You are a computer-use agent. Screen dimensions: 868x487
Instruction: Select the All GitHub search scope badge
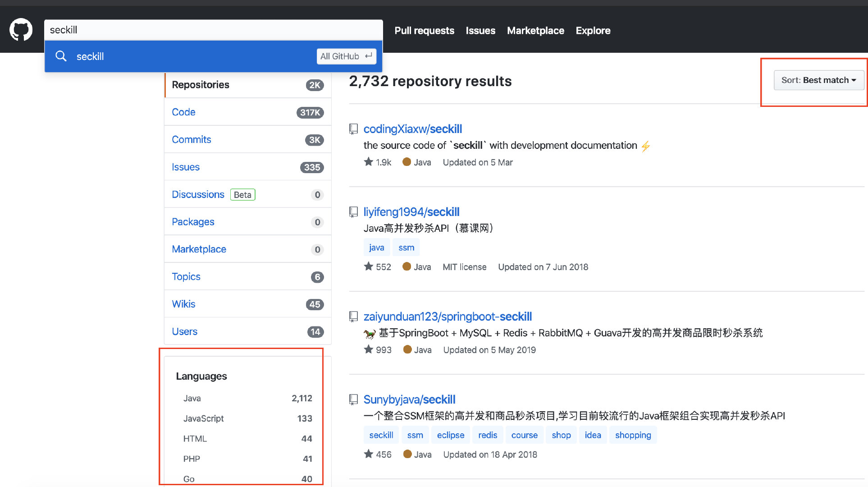point(346,56)
